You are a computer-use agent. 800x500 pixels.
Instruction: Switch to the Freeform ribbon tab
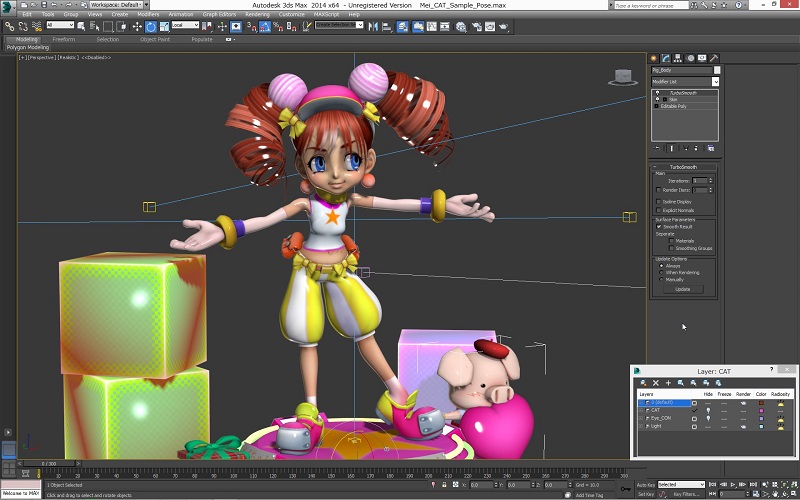(x=64, y=39)
